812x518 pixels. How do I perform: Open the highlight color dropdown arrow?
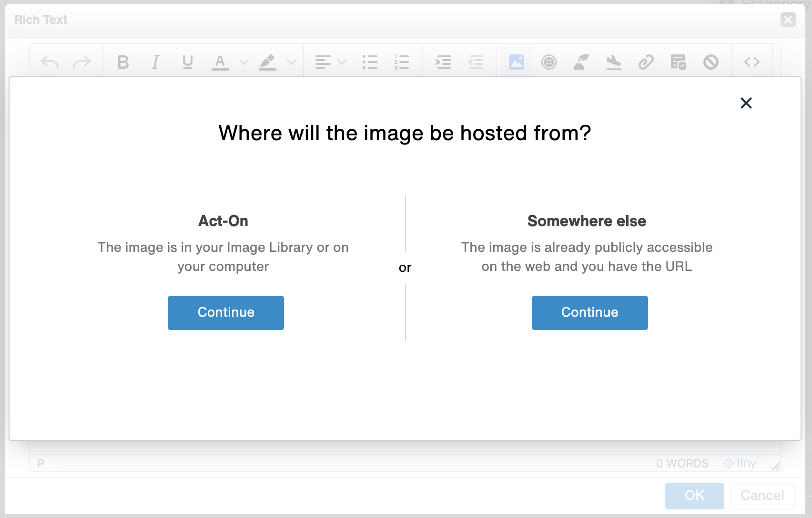click(x=292, y=62)
